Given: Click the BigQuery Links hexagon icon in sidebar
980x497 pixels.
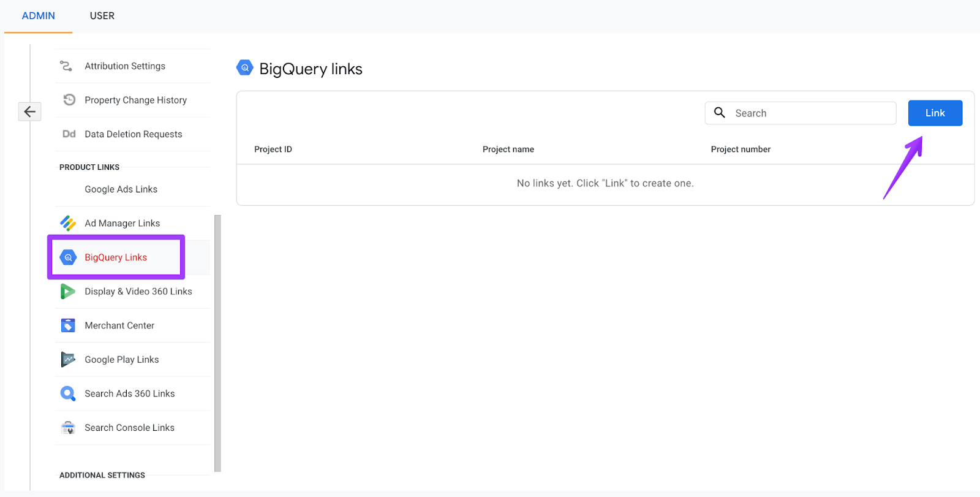Looking at the screenshot, I should (68, 257).
